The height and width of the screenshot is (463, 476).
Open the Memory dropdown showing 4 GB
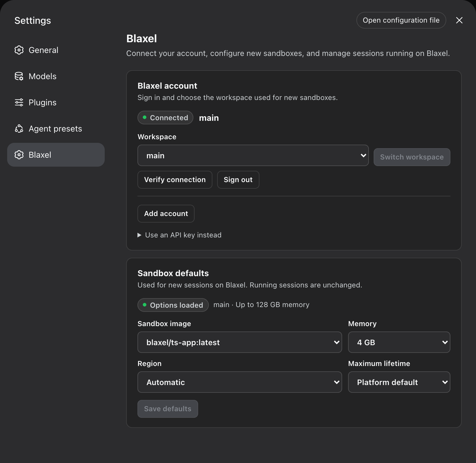click(399, 342)
